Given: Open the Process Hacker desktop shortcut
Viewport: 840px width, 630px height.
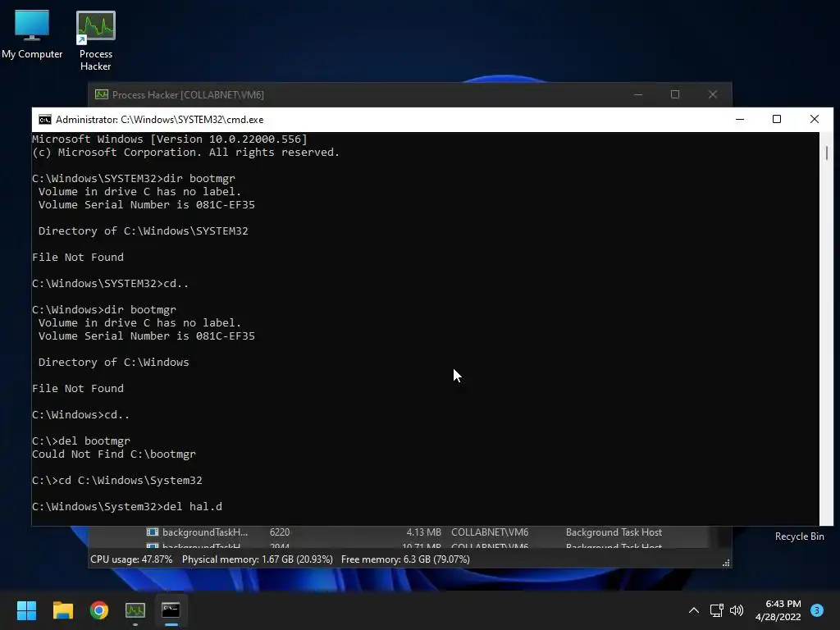Looking at the screenshot, I should coord(95,40).
